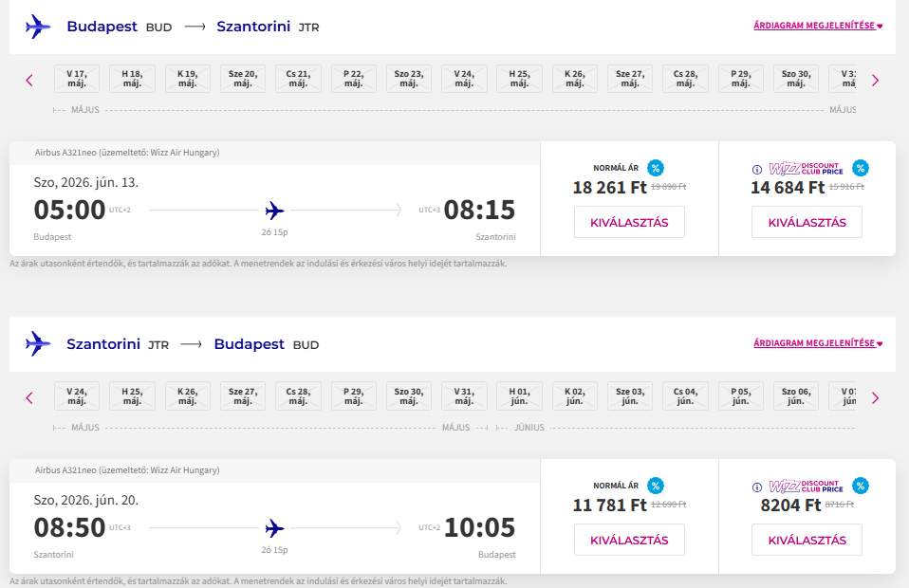The width and height of the screenshot is (909, 588).
Task: Select return date H 01, jún.
Action: coord(520,395)
